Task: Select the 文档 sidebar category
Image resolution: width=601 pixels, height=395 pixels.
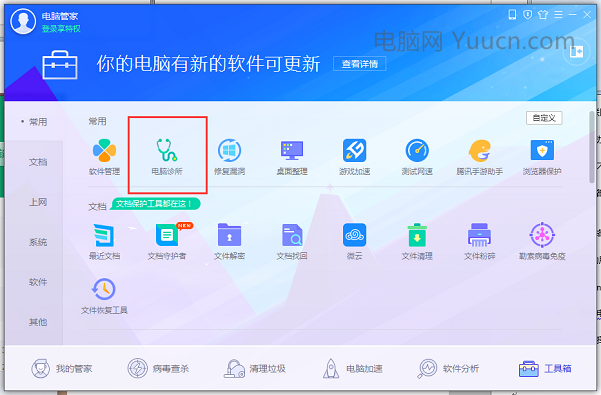Action: coord(38,162)
